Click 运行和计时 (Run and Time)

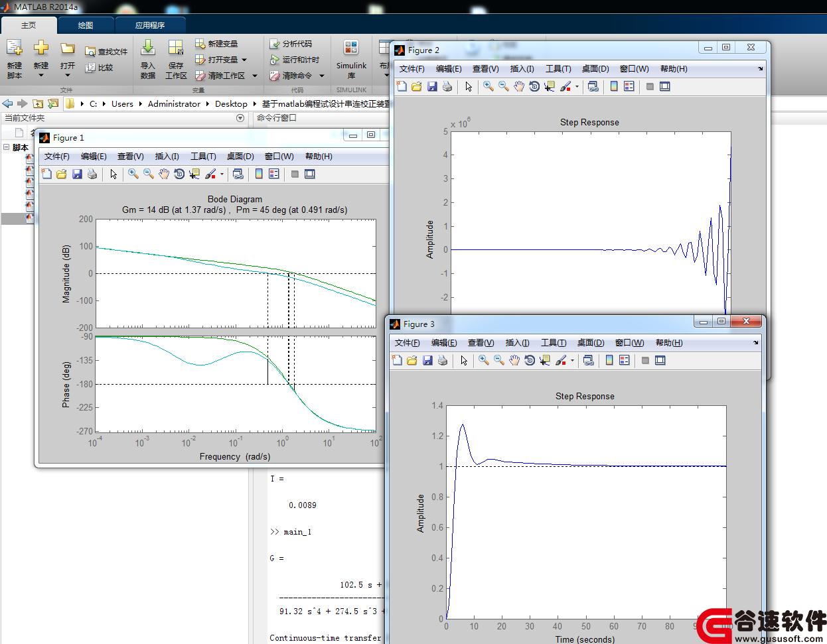[x=295, y=60]
